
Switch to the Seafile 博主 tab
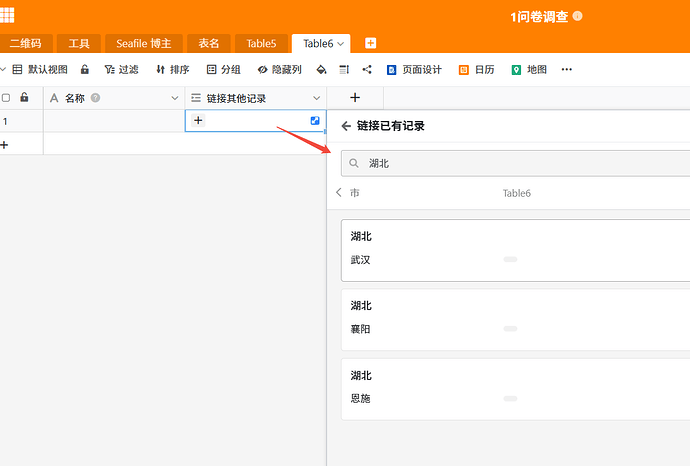coord(144,44)
